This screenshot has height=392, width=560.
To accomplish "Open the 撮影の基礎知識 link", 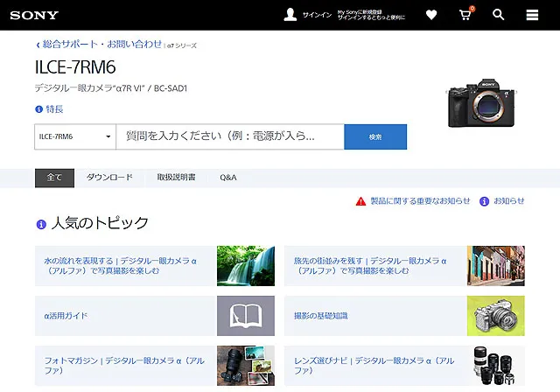I will pyautogui.click(x=321, y=316).
